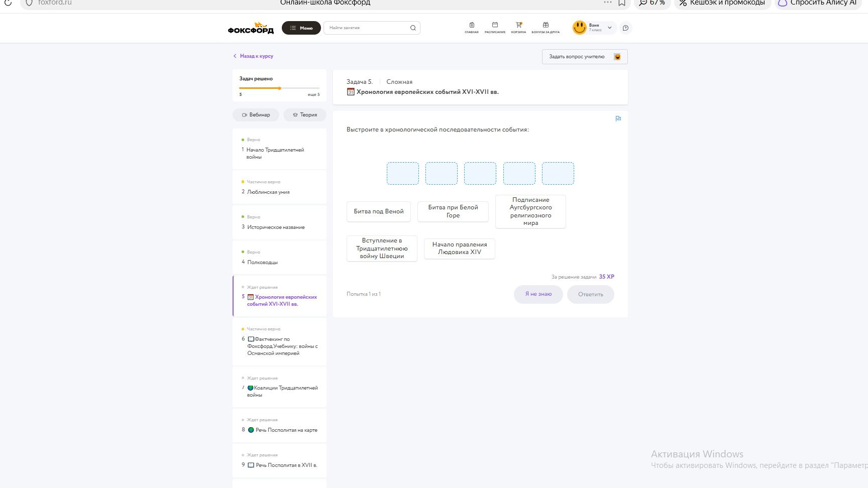Click the solved tasks progress bar
Viewport: 868px width, 488px height.
[279, 88]
